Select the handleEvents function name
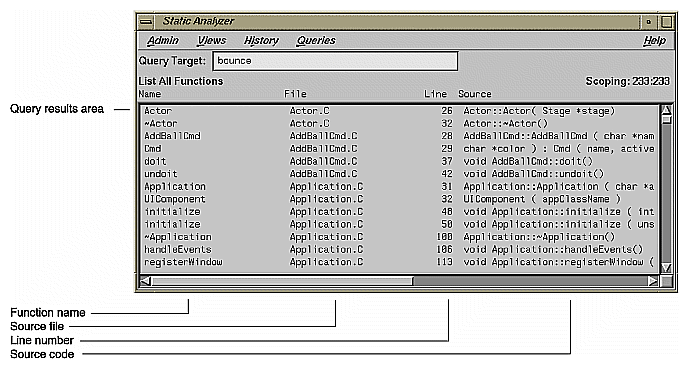The height and width of the screenshot is (369, 689). point(178,250)
